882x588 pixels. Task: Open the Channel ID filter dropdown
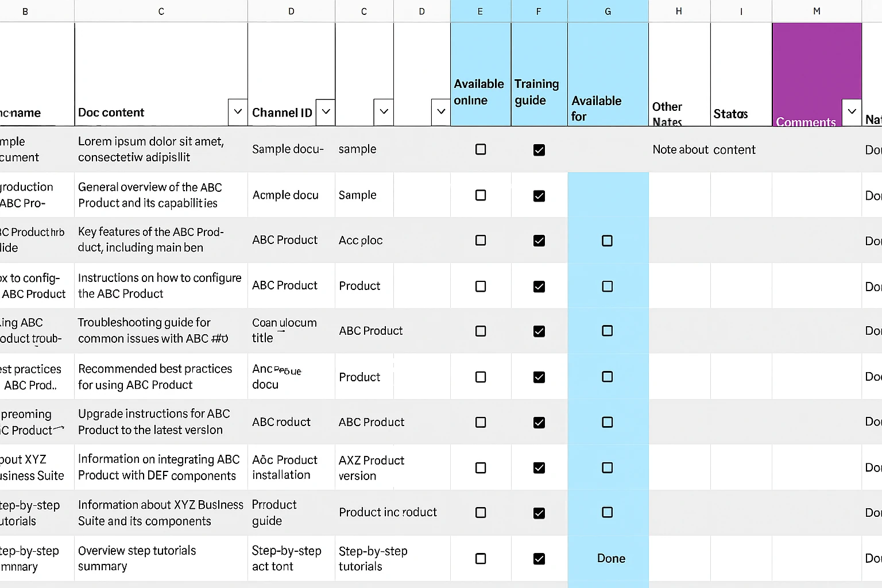[x=325, y=112]
